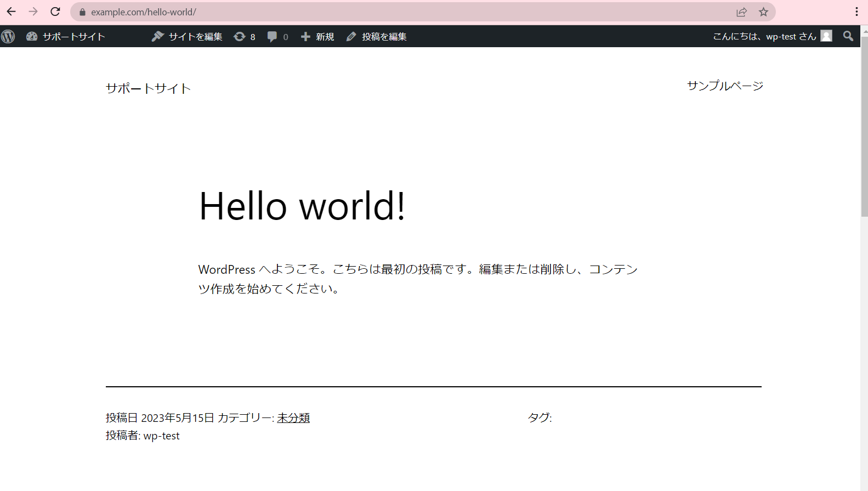Click the 新規 add new button
This screenshot has height=491, width=868.
point(317,37)
